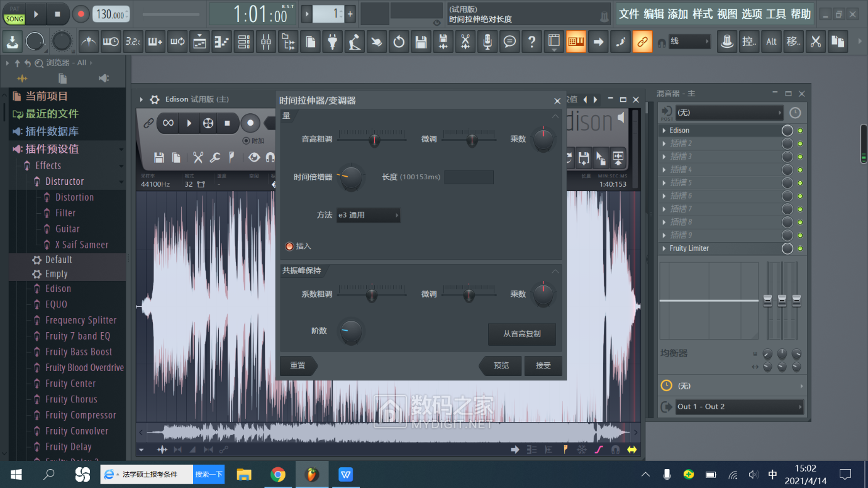Click the 时间倍增器 knob

pyautogui.click(x=352, y=178)
